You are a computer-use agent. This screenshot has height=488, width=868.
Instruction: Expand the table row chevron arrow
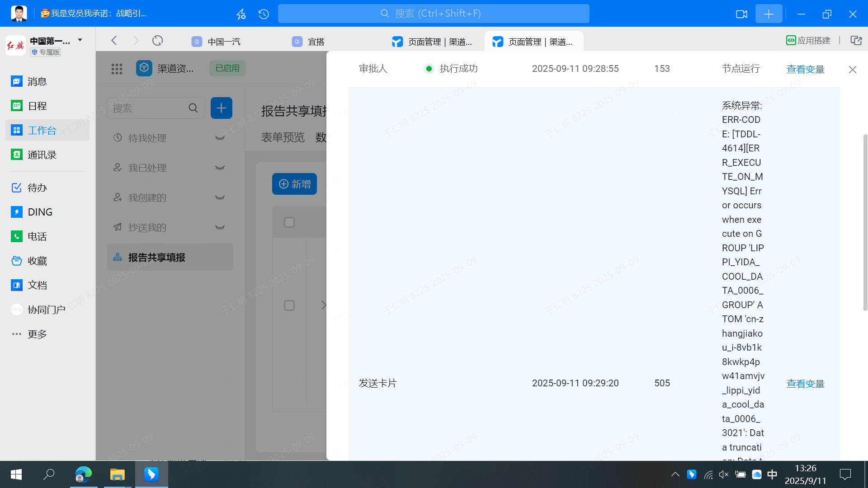click(x=323, y=305)
